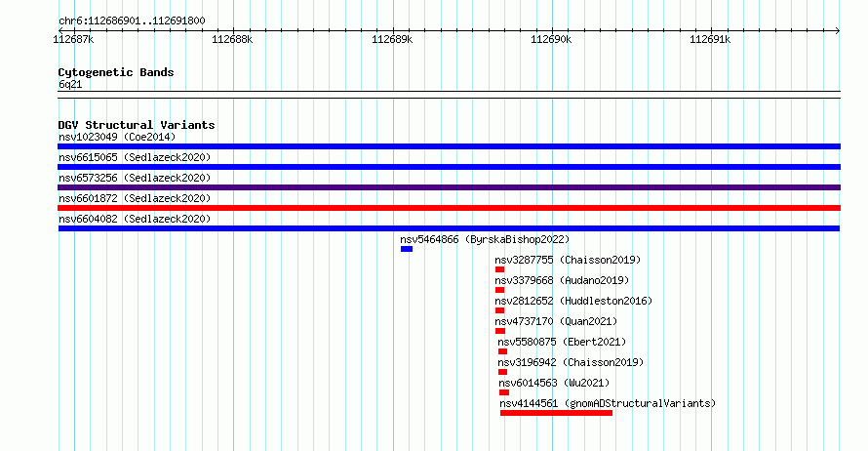Image resolution: width=868 pixels, height=451 pixels.
Task: Click the red block under nsv3379668
Action: click(500, 290)
